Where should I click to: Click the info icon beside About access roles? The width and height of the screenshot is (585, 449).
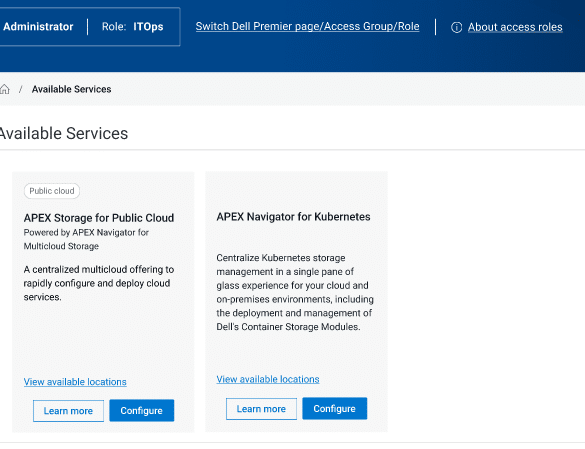coord(456,27)
